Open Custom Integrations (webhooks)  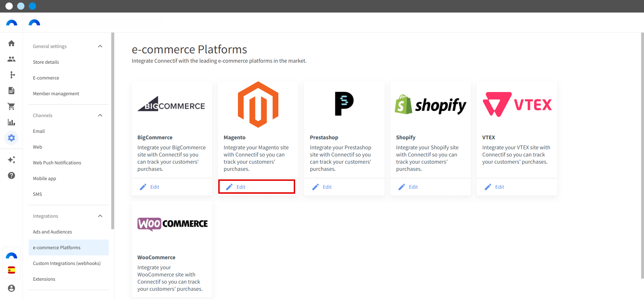pyautogui.click(x=69, y=263)
